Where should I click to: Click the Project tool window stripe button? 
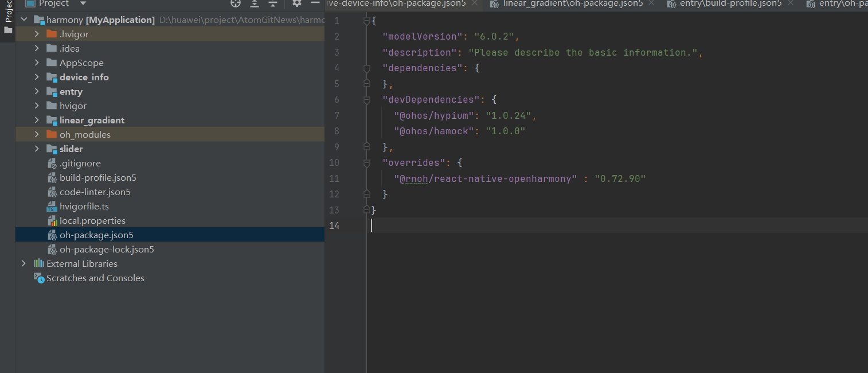tap(8, 10)
